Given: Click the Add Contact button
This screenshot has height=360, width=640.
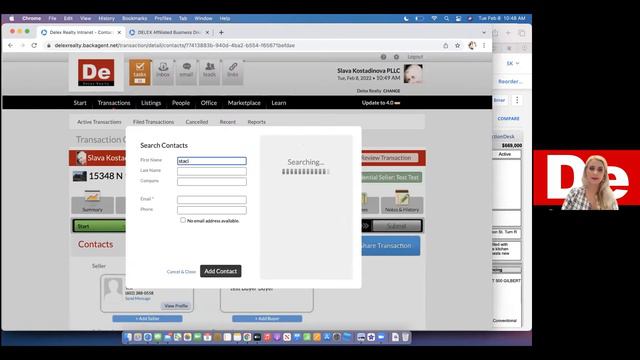Looking at the screenshot, I should pyautogui.click(x=220, y=271).
